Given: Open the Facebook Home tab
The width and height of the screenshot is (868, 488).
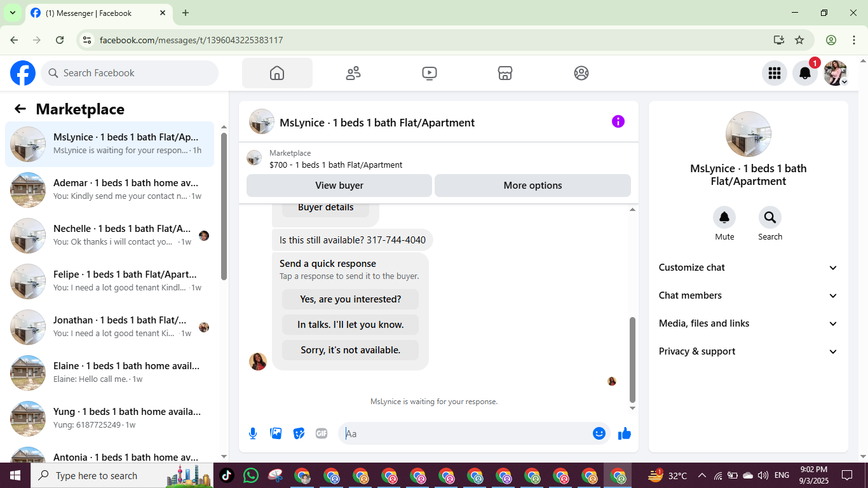Looking at the screenshot, I should point(277,73).
